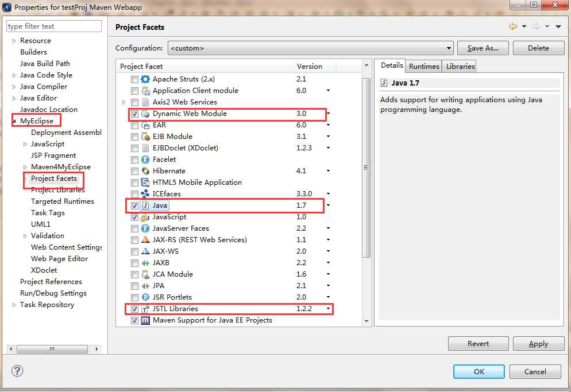This screenshot has width=571, height=392.
Task: Open the Hibernate version dropdown
Action: coord(328,170)
